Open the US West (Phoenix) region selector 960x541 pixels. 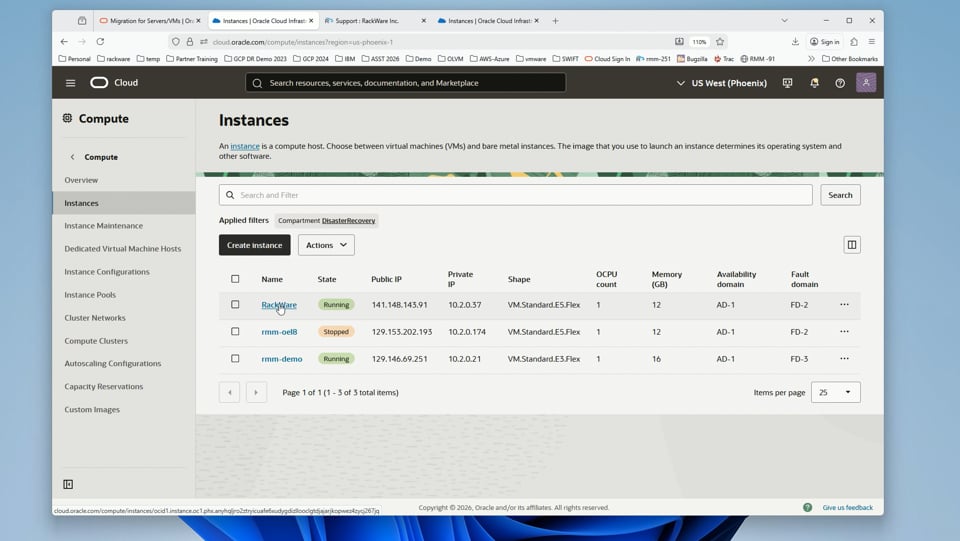(x=721, y=83)
